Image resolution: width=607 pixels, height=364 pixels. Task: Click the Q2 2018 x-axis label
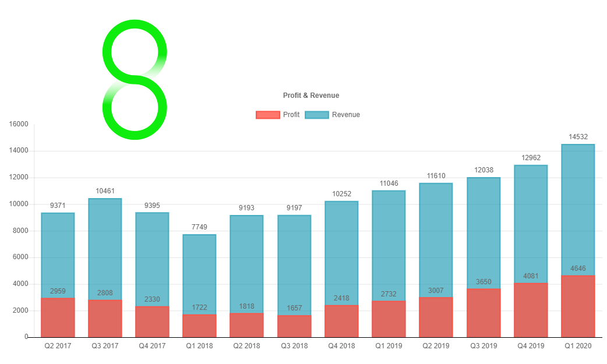[x=246, y=346]
